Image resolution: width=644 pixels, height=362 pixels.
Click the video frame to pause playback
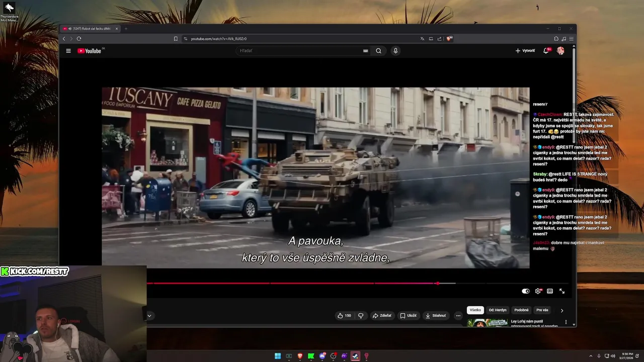[315, 177]
